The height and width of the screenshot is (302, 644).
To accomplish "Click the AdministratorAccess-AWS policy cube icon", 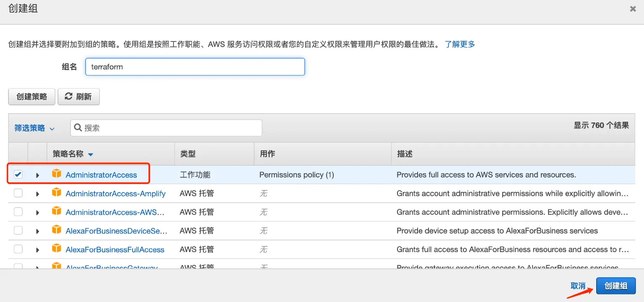I will (57, 212).
